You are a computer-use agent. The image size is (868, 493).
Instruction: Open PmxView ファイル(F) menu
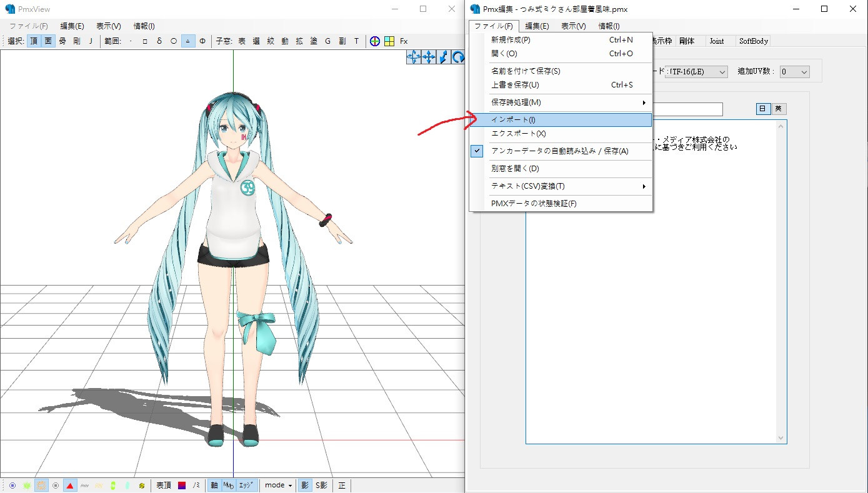[x=28, y=26]
